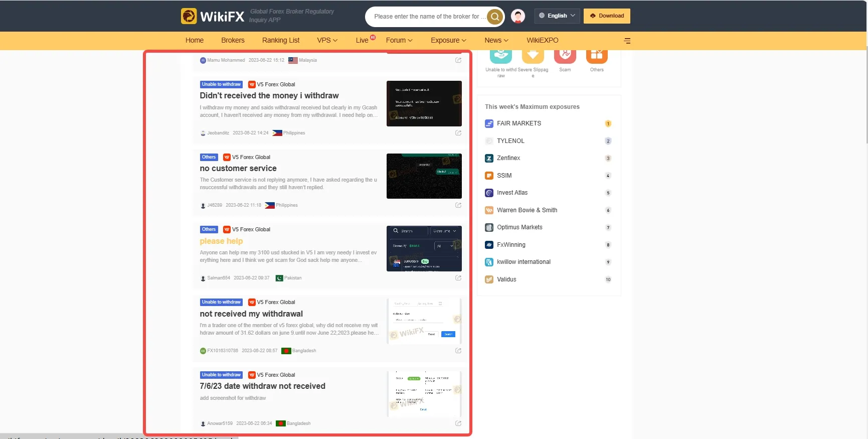868x439 pixels.
Task: Click the Warren Bowie & Smith logo
Action: (489, 210)
